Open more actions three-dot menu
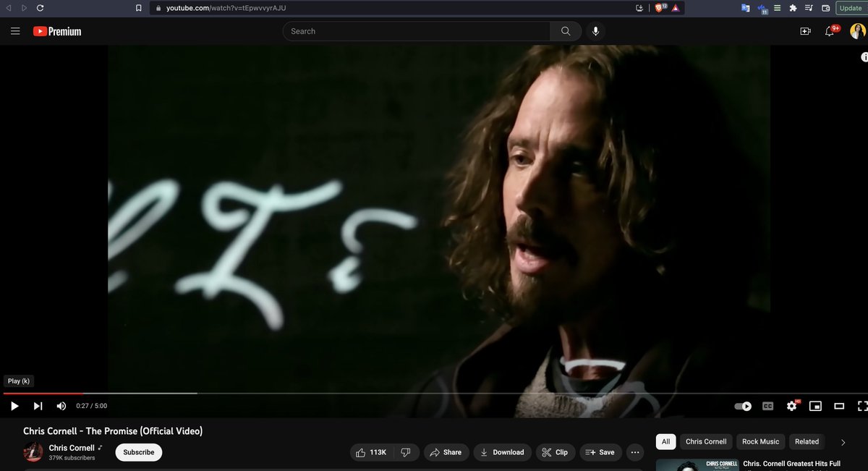This screenshot has height=471, width=868. (x=635, y=452)
